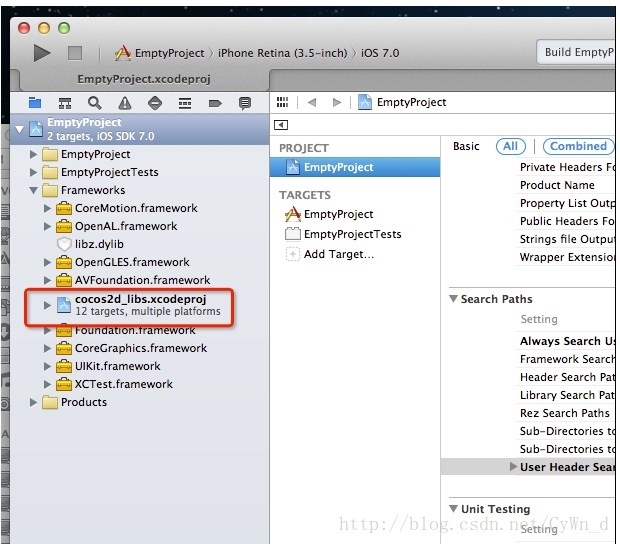This screenshot has width=620, height=544.
Task: Click the Products folder icon
Action: point(49,402)
